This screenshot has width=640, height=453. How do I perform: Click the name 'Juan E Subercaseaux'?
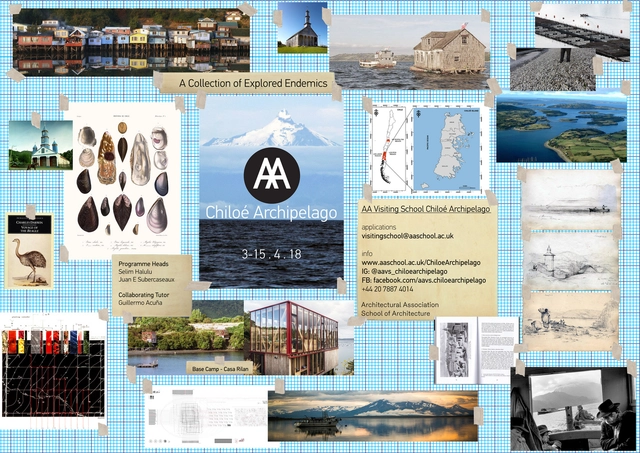coord(147,280)
